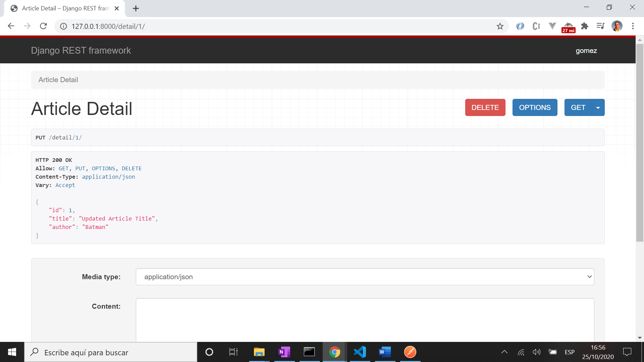Open the gomez user menu
644x362 pixels.
coord(586,51)
